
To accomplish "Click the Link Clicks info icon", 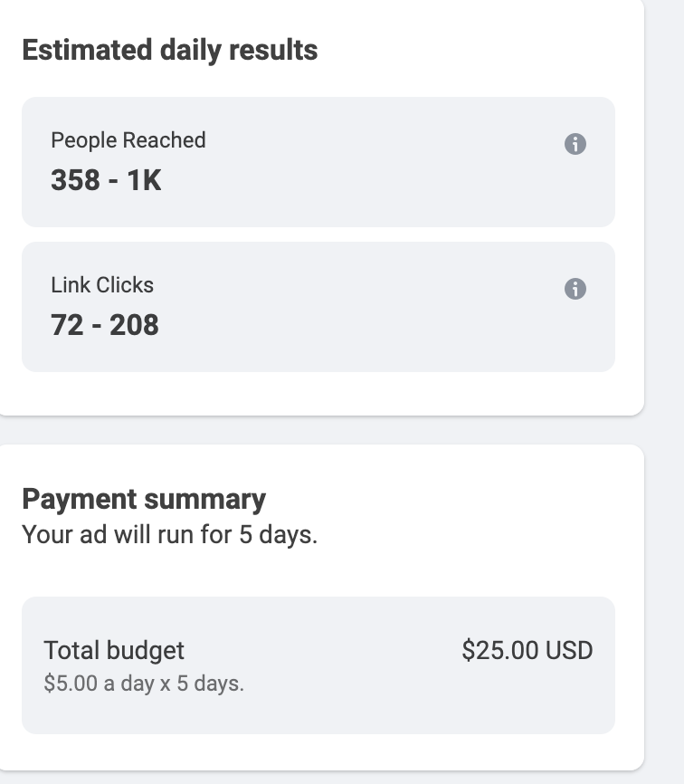I will (575, 289).
